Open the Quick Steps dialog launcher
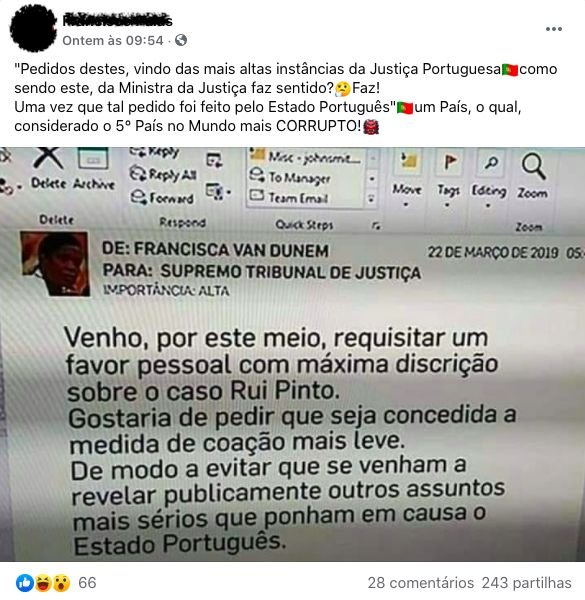The height and width of the screenshot is (600, 585). pos(376,226)
